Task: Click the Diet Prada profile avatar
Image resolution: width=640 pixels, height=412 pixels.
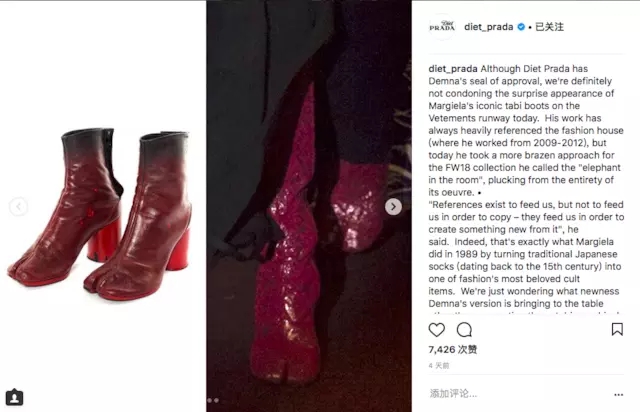Action: (x=442, y=27)
